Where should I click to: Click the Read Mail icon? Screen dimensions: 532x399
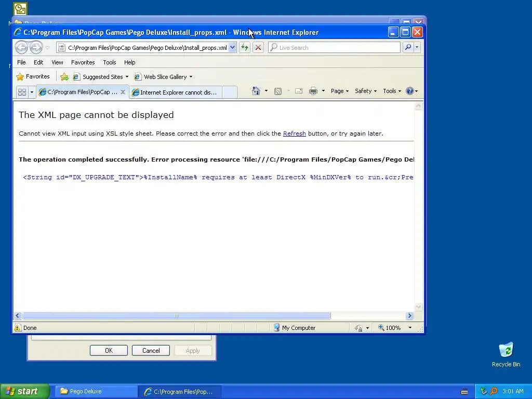(x=299, y=91)
